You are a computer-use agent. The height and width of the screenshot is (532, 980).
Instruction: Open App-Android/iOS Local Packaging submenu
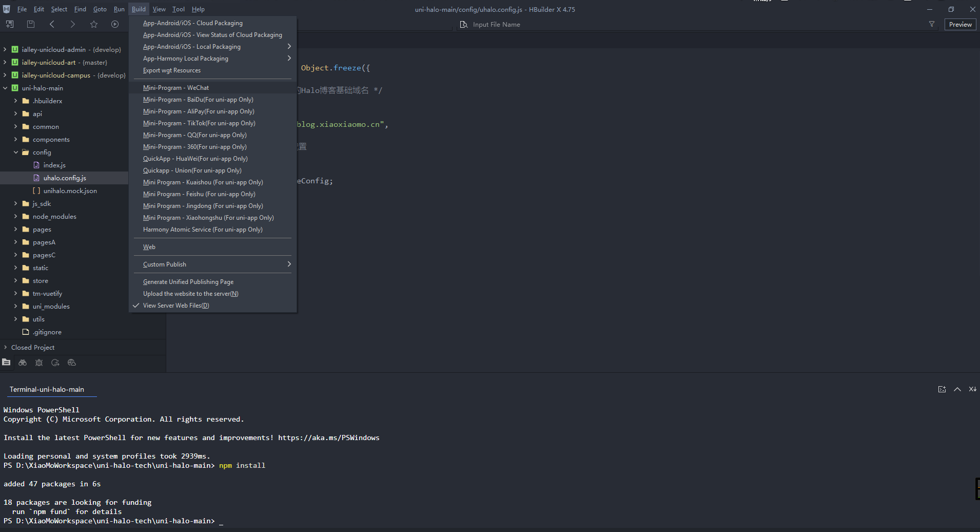[x=213, y=47]
